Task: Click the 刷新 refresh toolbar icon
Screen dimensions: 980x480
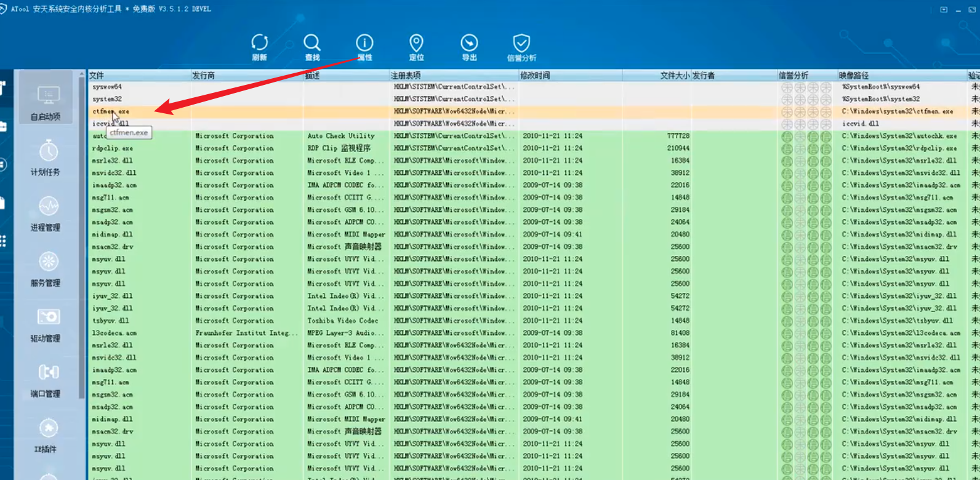Action: (x=260, y=47)
